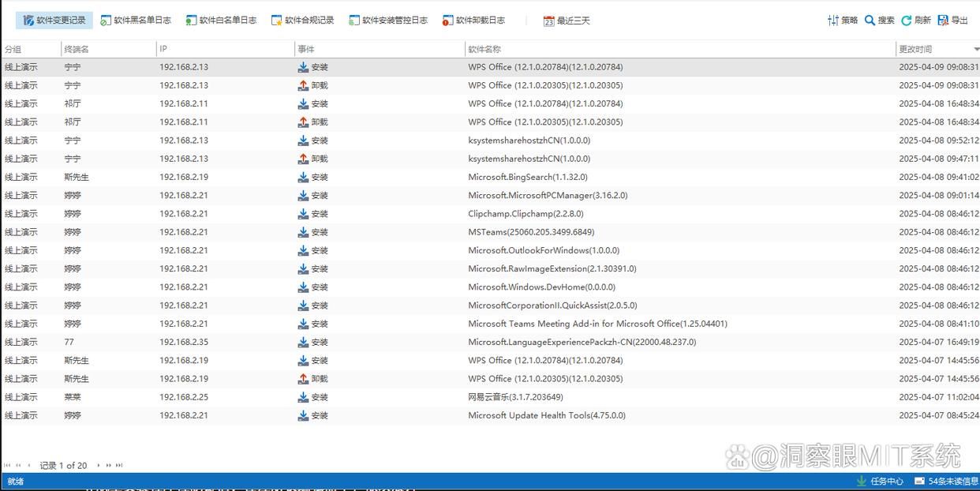Open the 软件合规记录 tab

coord(303,21)
